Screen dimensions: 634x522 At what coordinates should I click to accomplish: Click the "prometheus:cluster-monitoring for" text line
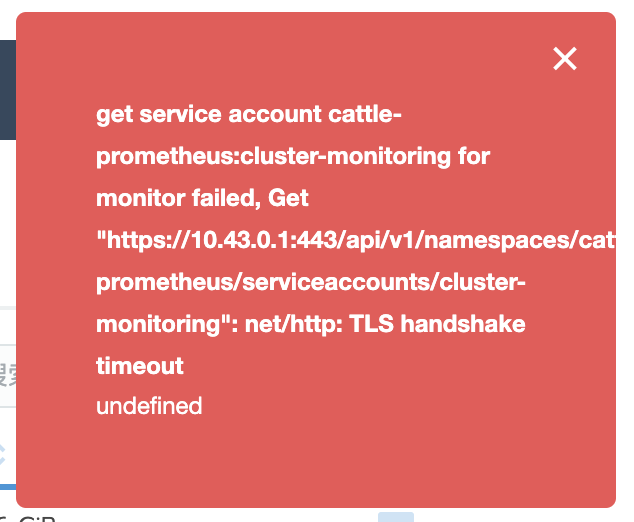pyautogui.click(x=293, y=157)
